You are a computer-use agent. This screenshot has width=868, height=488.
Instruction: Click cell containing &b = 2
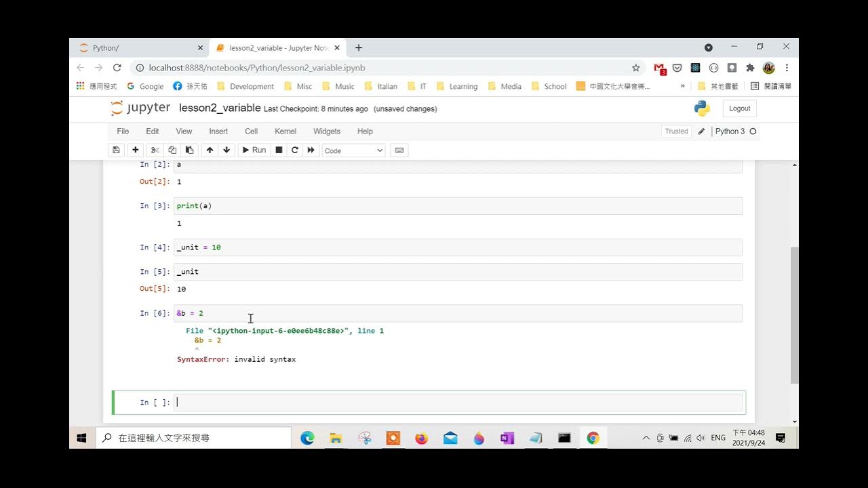[458, 313]
